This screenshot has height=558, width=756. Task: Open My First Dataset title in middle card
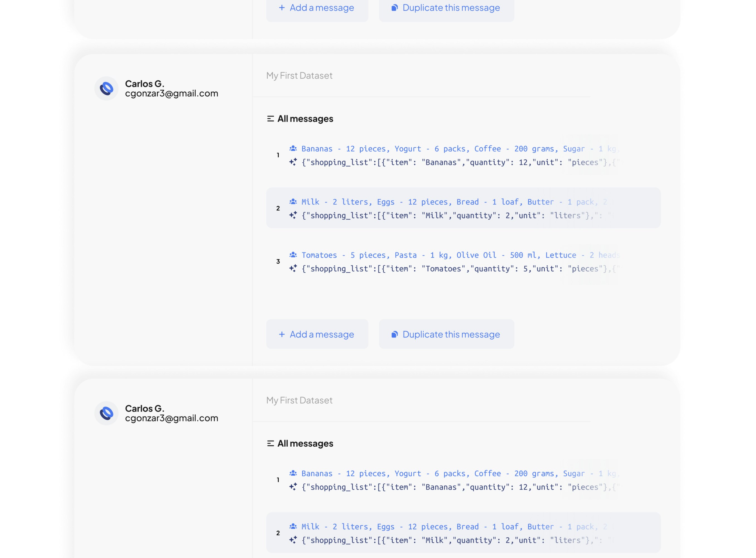(299, 76)
